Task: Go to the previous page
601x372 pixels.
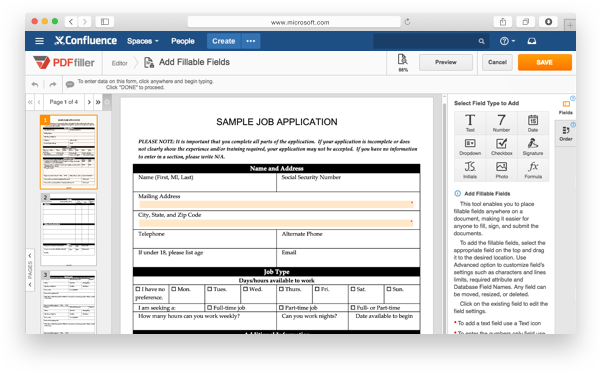Action: coord(39,102)
